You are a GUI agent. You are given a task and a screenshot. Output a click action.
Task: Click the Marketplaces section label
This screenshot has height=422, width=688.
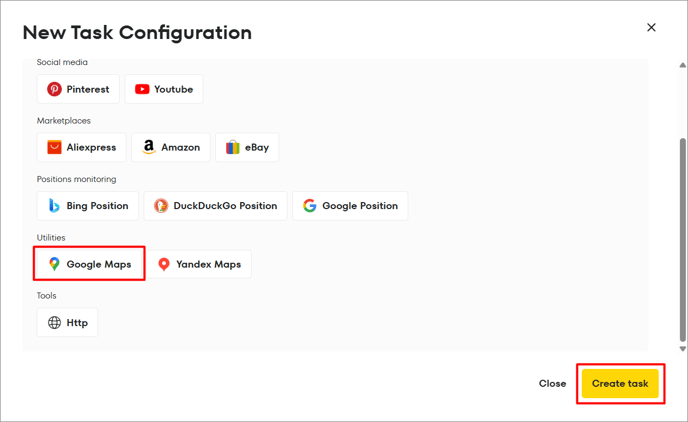pos(64,121)
